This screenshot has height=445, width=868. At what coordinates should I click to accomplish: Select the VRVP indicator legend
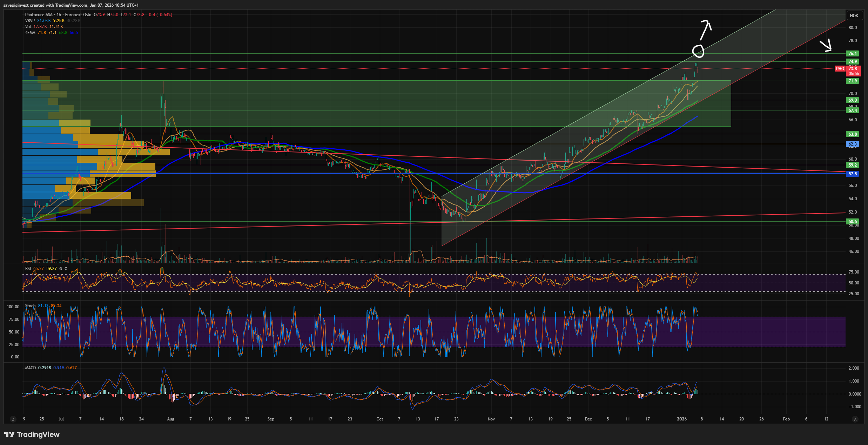pyautogui.click(x=30, y=21)
